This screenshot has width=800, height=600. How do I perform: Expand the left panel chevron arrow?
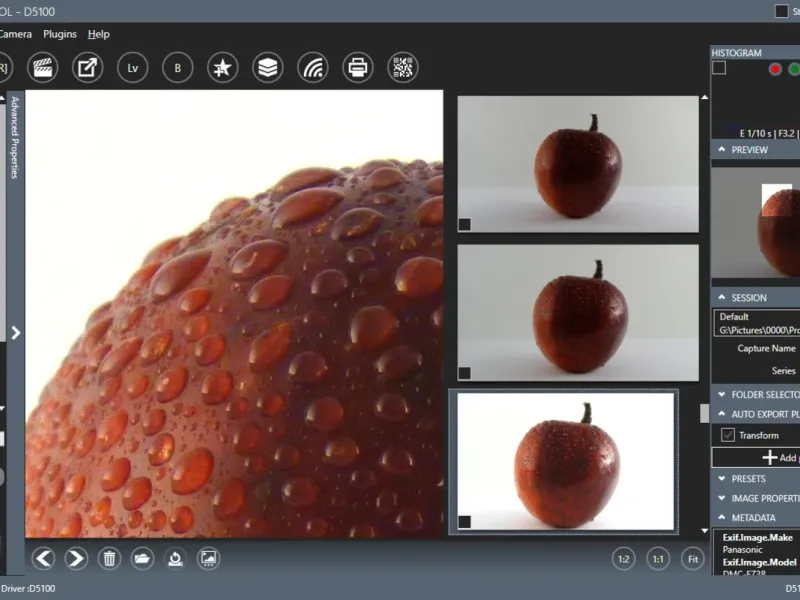[x=16, y=333]
